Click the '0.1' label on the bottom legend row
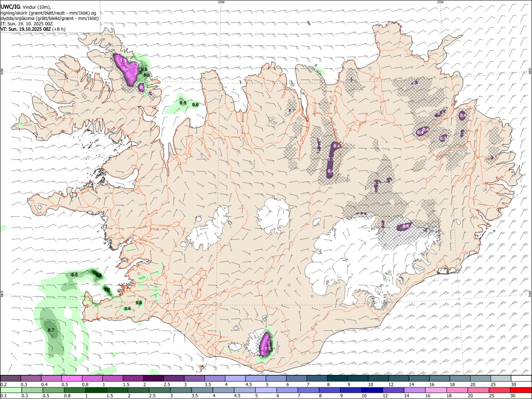 click(x=3, y=396)
